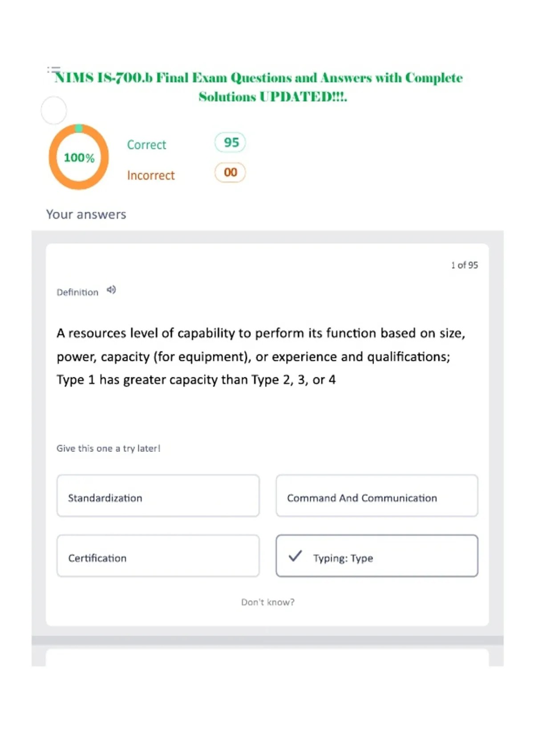Click the checkmark icon on Typing: Type
The width and height of the screenshot is (534, 756).
(295, 556)
